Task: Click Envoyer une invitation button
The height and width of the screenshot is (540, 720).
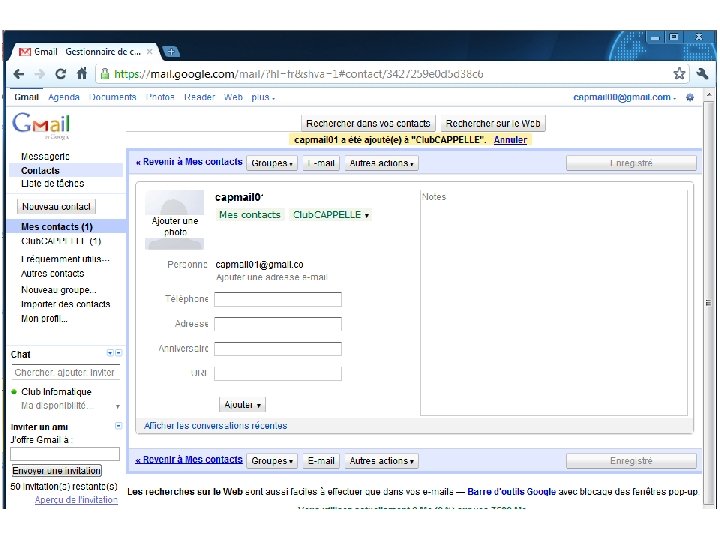Action: point(56,471)
